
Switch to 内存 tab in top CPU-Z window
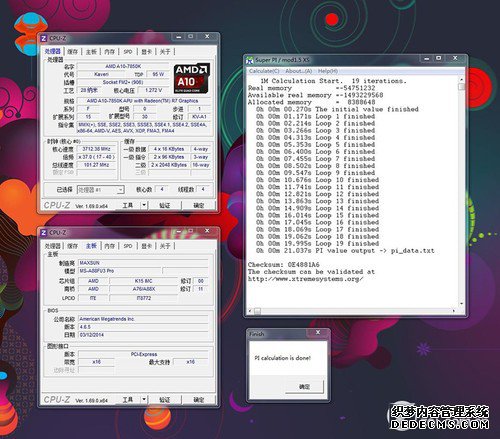110,52
